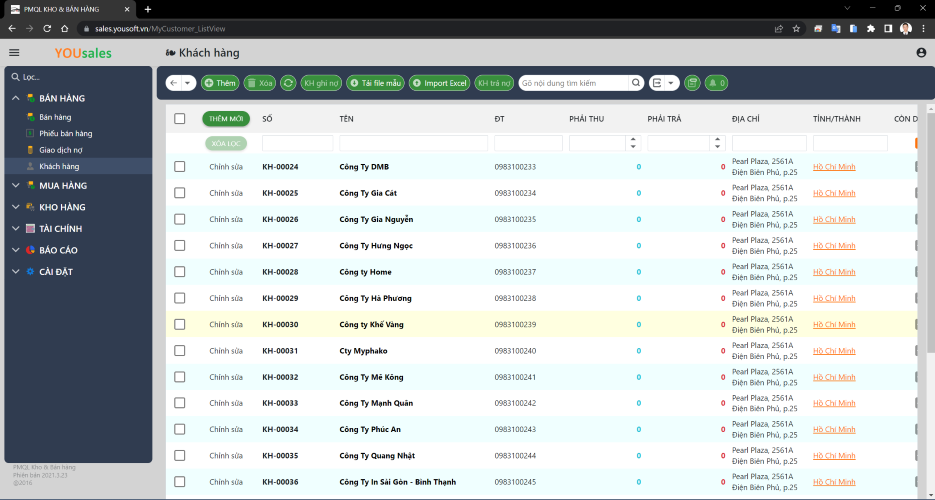This screenshot has width=935, height=500.
Task: Click the browser home icon
Action: pyautogui.click(x=64, y=29)
